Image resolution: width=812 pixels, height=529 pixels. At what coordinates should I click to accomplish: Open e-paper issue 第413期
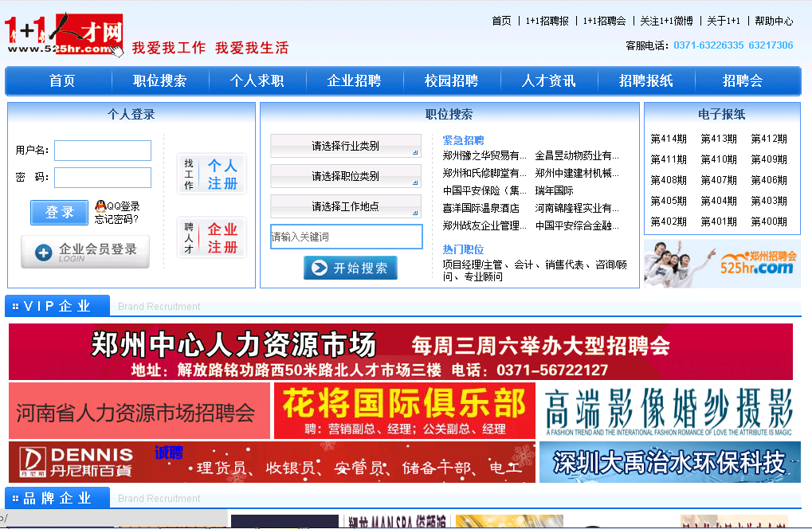click(x=719, y=139)
